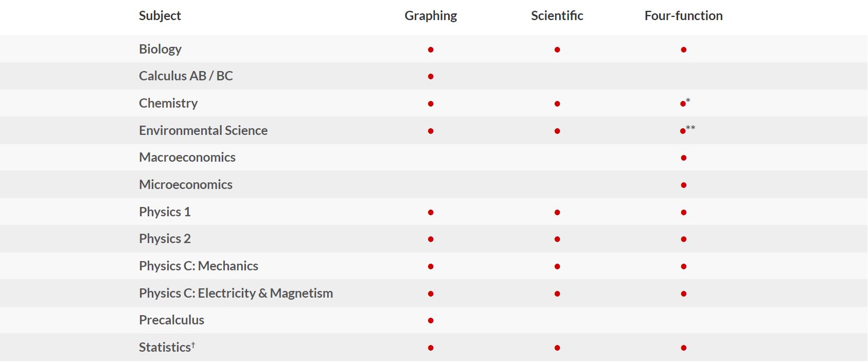Click the Precalculus Graphing red dot
868x362 pixels.
[431, 321]
